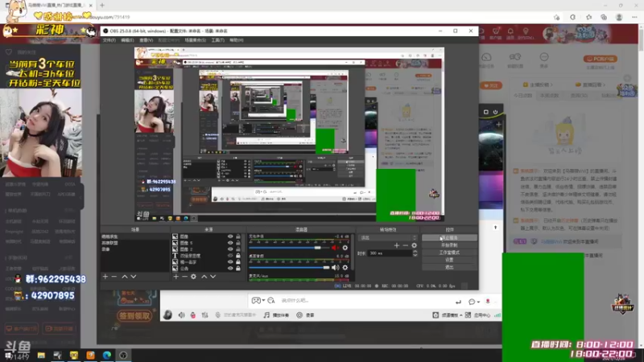
Task: Show the hidden text source via eye icon
Action: pyautogui.click(x=230, y=255)
